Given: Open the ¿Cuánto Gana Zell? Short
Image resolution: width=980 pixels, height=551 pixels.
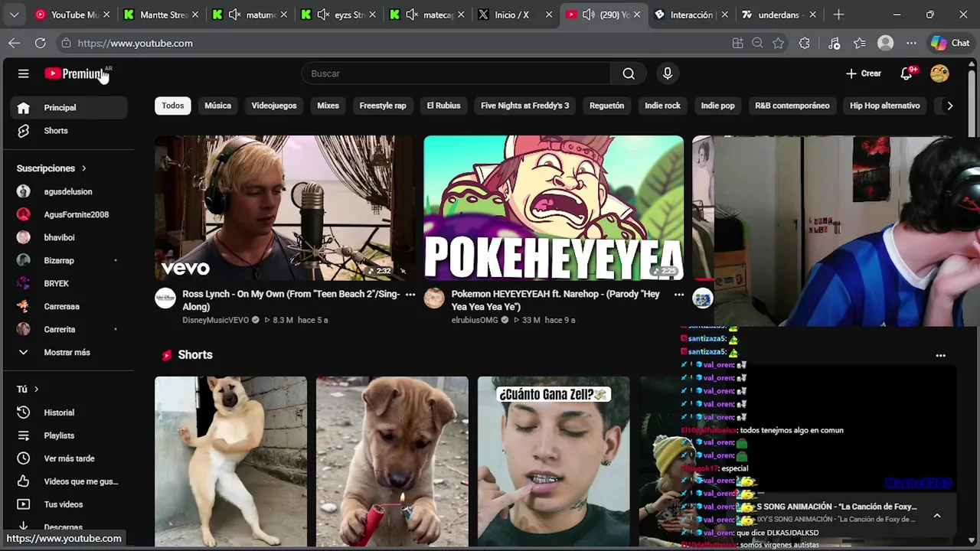Looking at the screenshot, I should (x=554, y=461).
